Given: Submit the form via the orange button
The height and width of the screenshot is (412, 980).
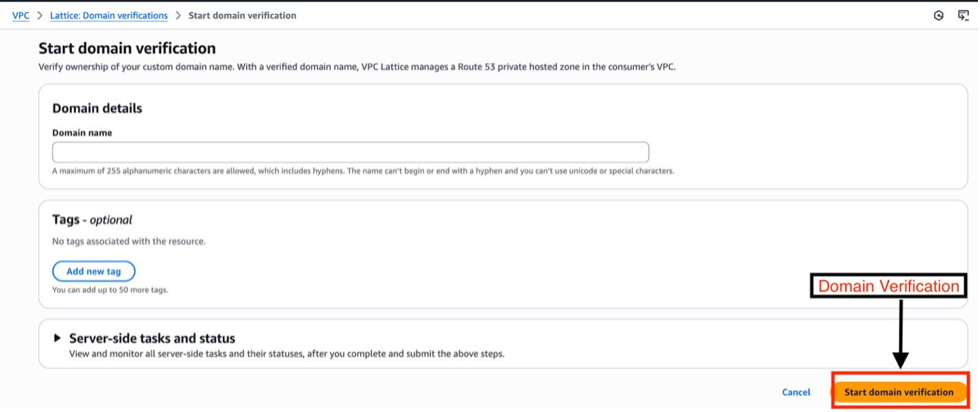Looking at the screenshot, I should 899,392.
